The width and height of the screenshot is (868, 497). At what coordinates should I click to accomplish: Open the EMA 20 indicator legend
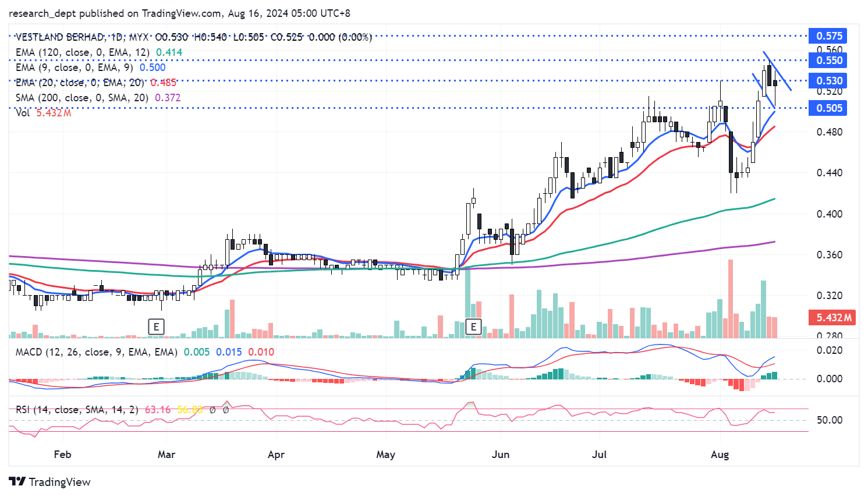pyautogui.click(x=79, y=83)
